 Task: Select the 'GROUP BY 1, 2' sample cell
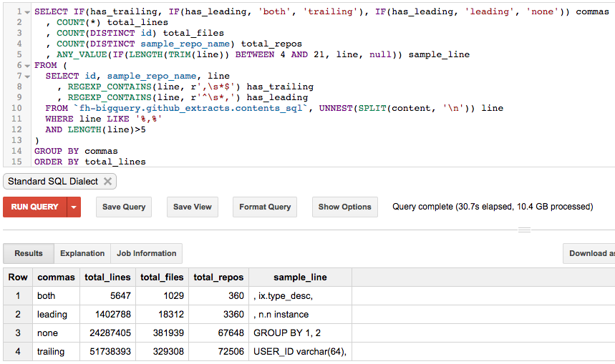pos(287,333)
